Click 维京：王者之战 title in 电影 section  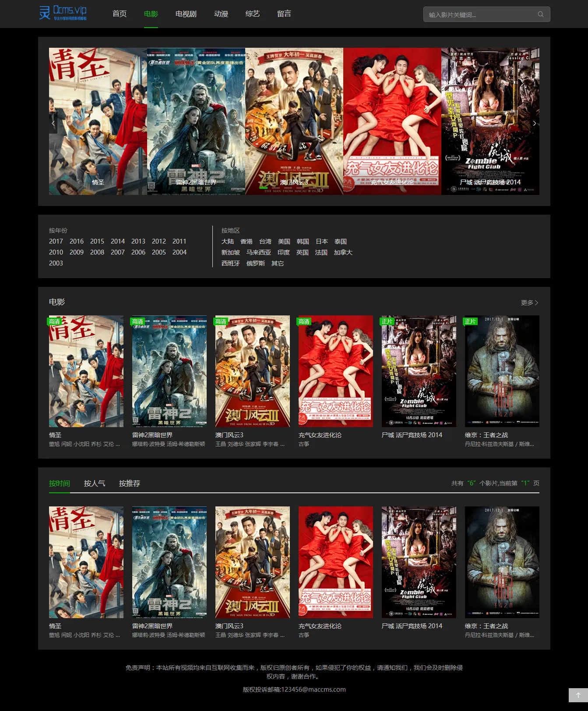[x=486, y=435]
